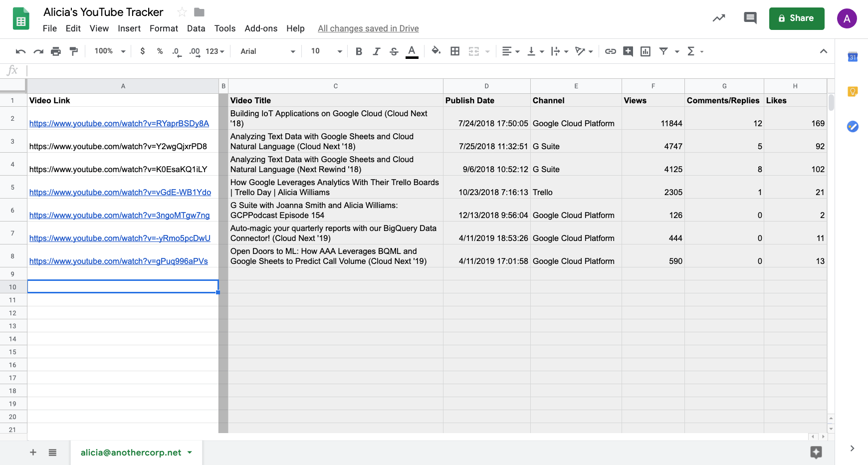Click the Undo icon
868x465 pixels.
pyautogui.click(x=20, y=51)
